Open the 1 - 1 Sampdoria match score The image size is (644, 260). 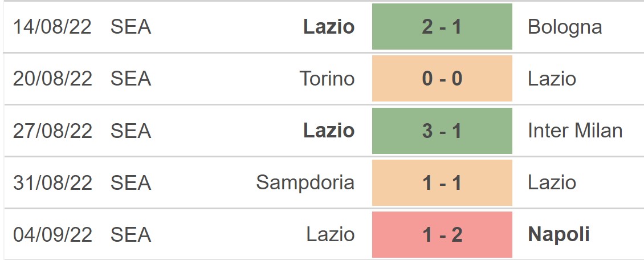coord(442,182)
